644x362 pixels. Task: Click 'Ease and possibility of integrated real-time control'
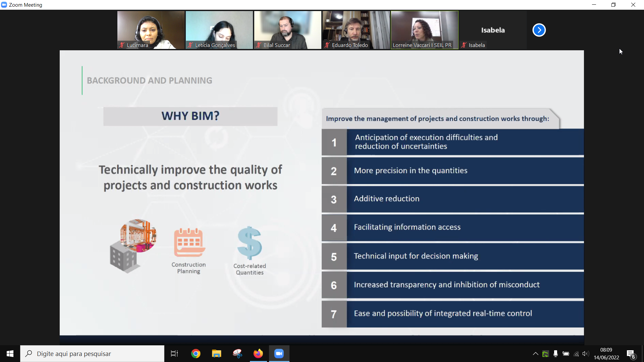(x=452, y=314)
